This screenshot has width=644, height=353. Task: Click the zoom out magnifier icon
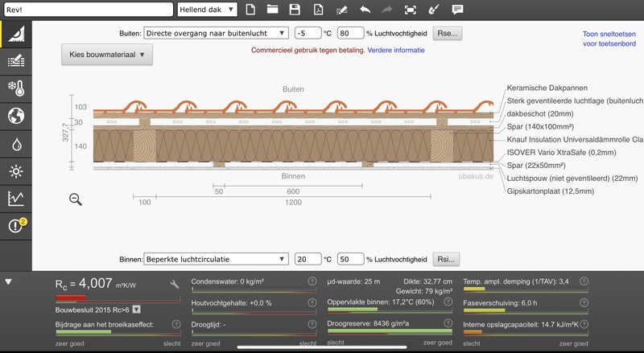click(76, 199)
